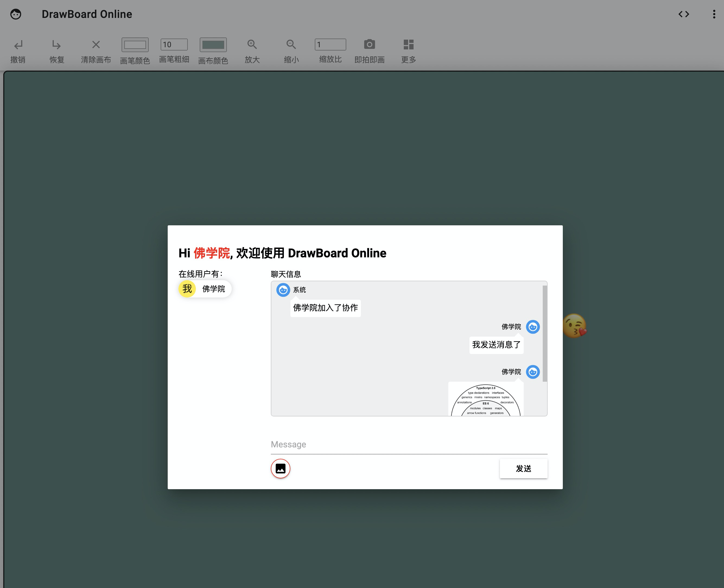Screen dimensions: 724x588
Task: Click the source code brackets icon
Action: [684, 14]
